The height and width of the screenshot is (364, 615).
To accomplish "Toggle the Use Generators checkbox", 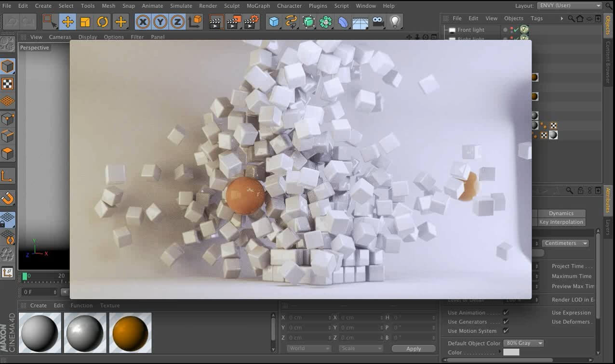I will (x=506, y=322).
